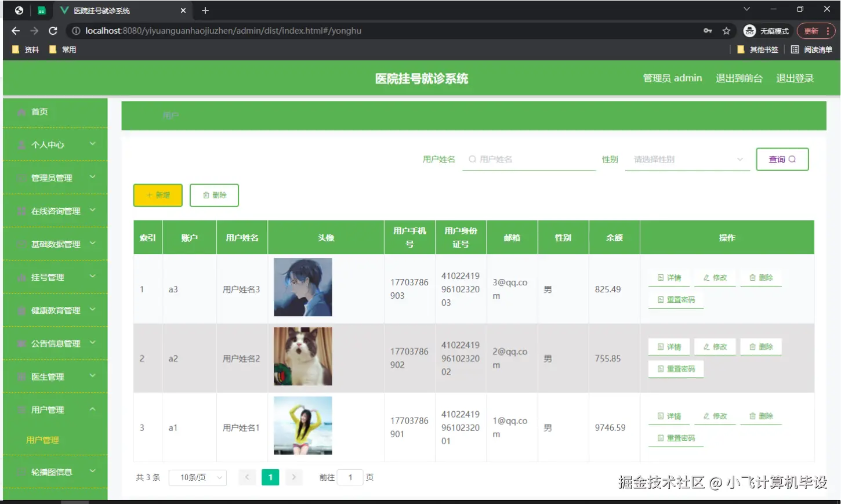Click the bookmark star in the address bar

tap(726, 31)
